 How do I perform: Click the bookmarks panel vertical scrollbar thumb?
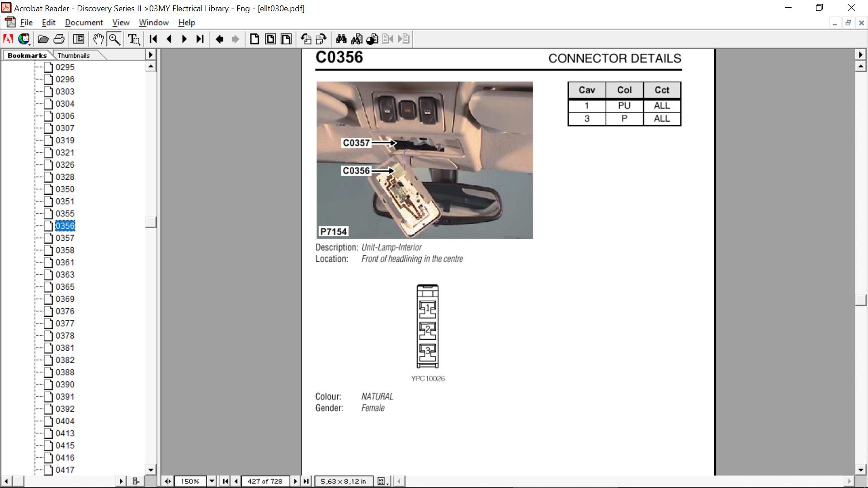(151, 222)
